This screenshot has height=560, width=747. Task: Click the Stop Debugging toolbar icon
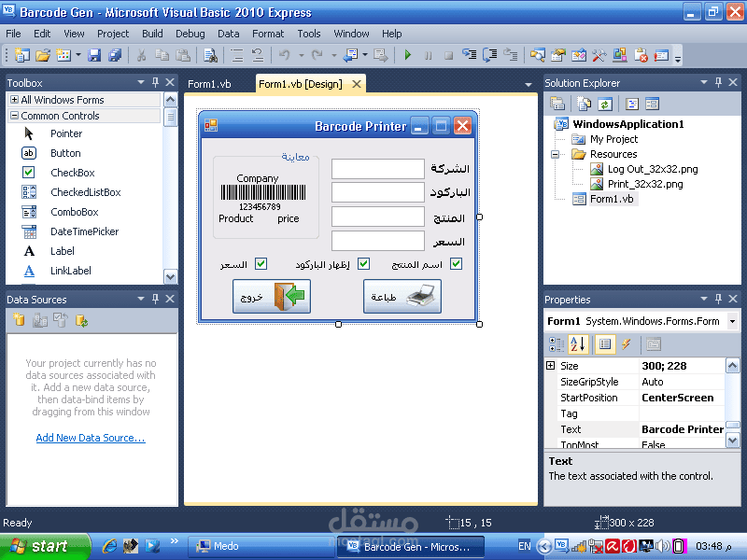448,55
